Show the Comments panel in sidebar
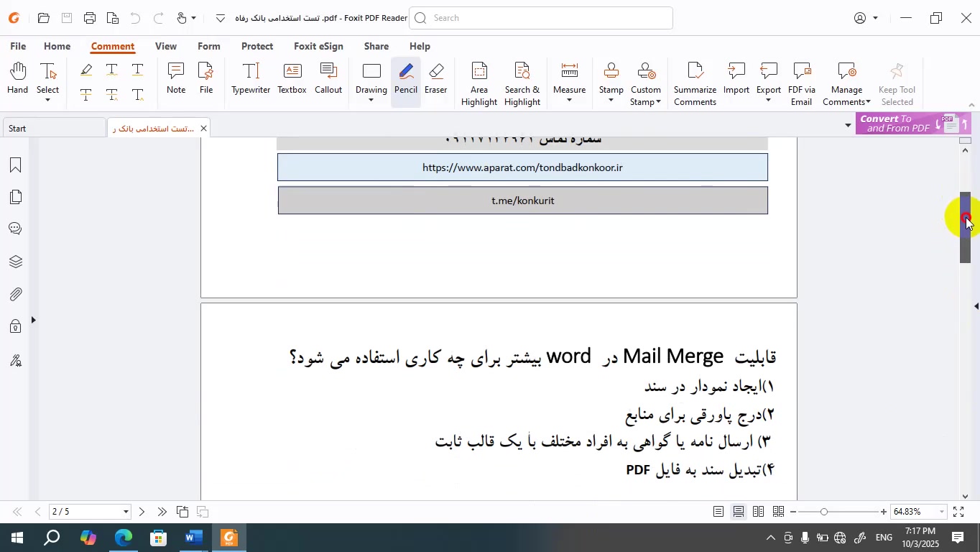The image size is (980, 552). (x=15, y=229)
